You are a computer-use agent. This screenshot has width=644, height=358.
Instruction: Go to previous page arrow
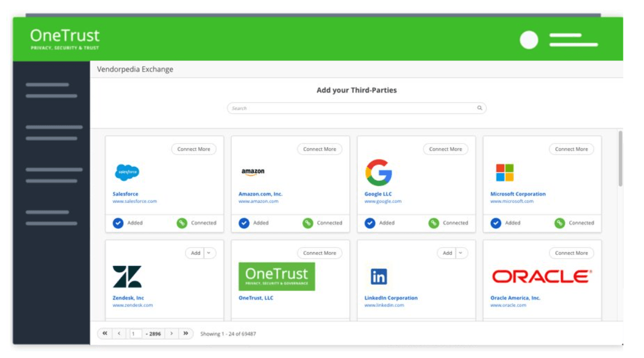(119, 334)
